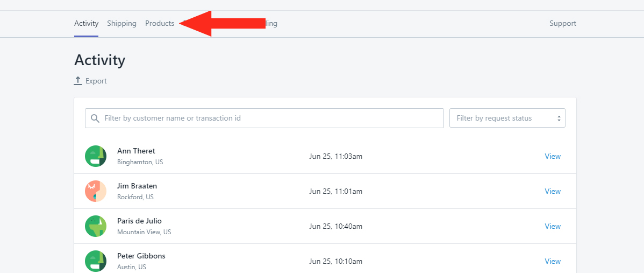Viewport: 644px width, 273px height.
Task: Click the Export upload arrow icon
Action: (x=78, y=81)
